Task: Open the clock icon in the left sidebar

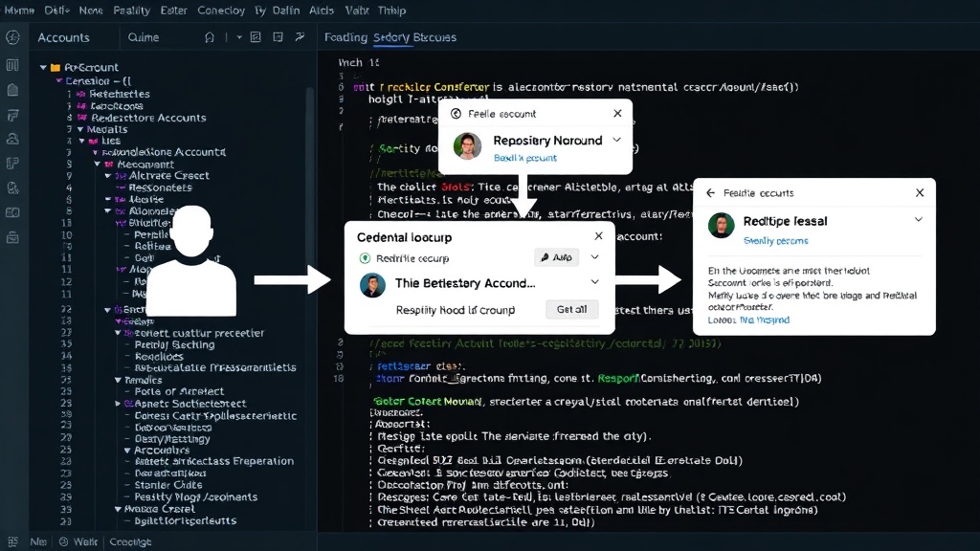Action: click(12, 37)
